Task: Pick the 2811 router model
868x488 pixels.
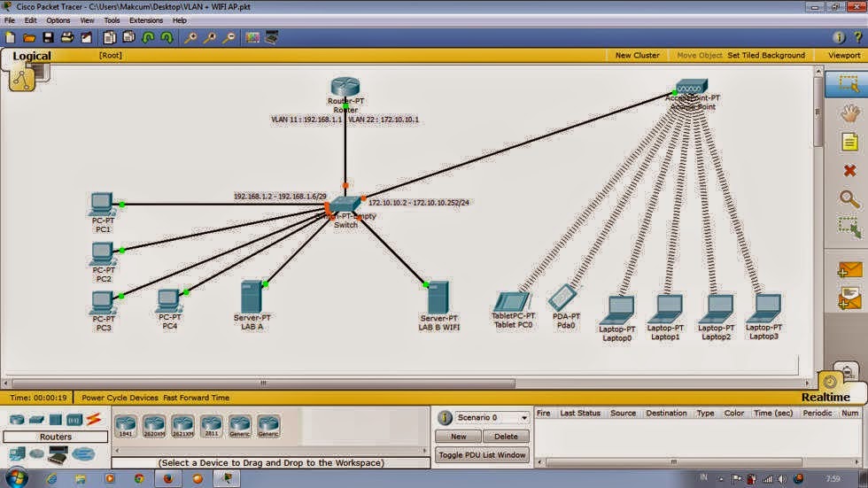Action: [x=211, y=426]
